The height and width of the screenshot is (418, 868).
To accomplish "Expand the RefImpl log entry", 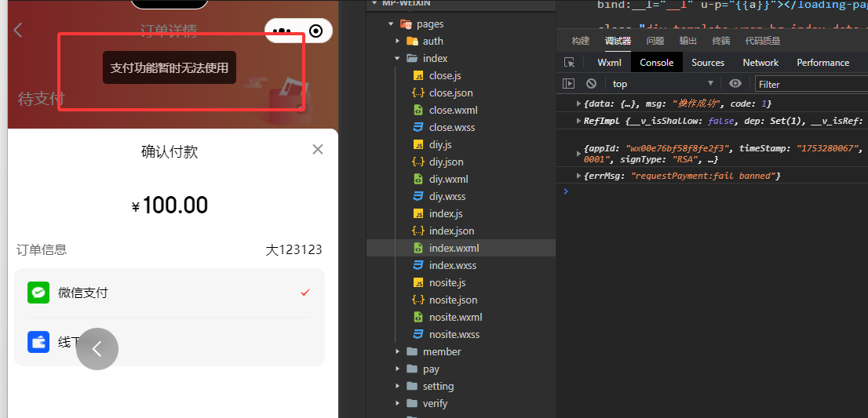I will click(x=579, y=121).
